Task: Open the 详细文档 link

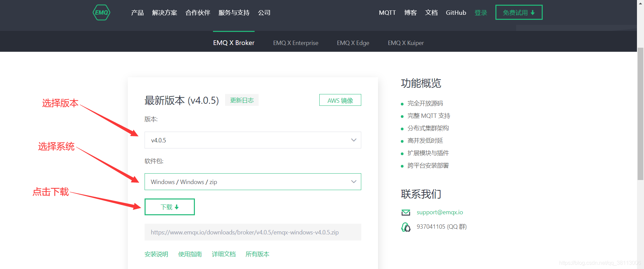Action: 224,254
